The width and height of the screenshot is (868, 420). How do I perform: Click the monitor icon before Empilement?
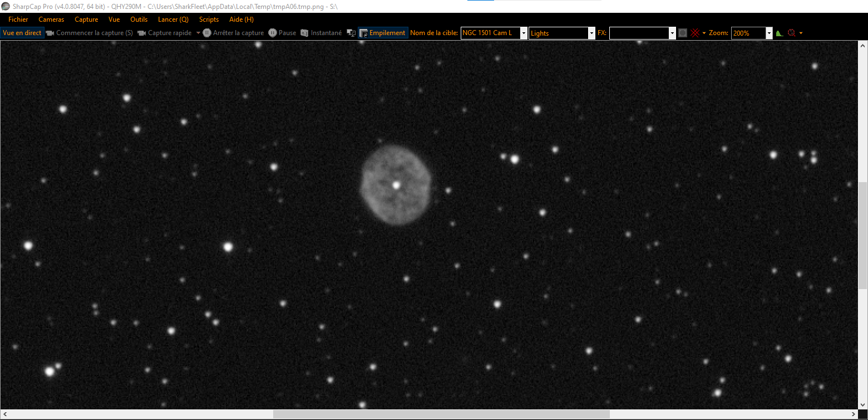click(351, 33)
